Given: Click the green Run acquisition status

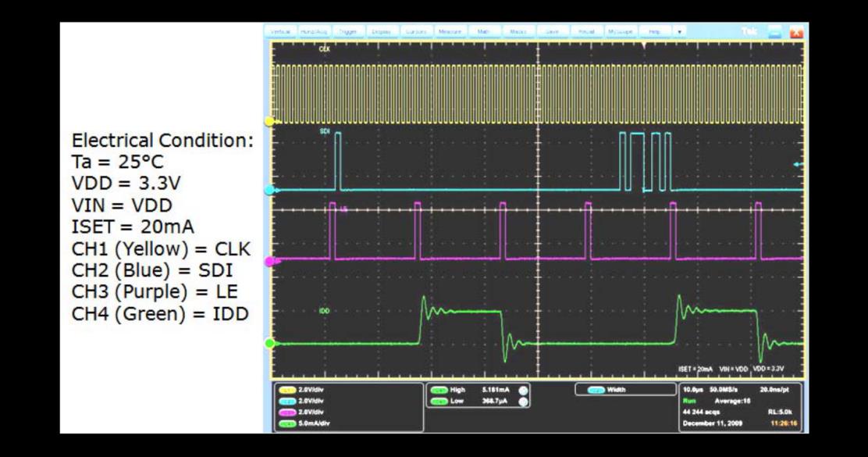Looking at the screenshot, I should (x=688, y=400).
